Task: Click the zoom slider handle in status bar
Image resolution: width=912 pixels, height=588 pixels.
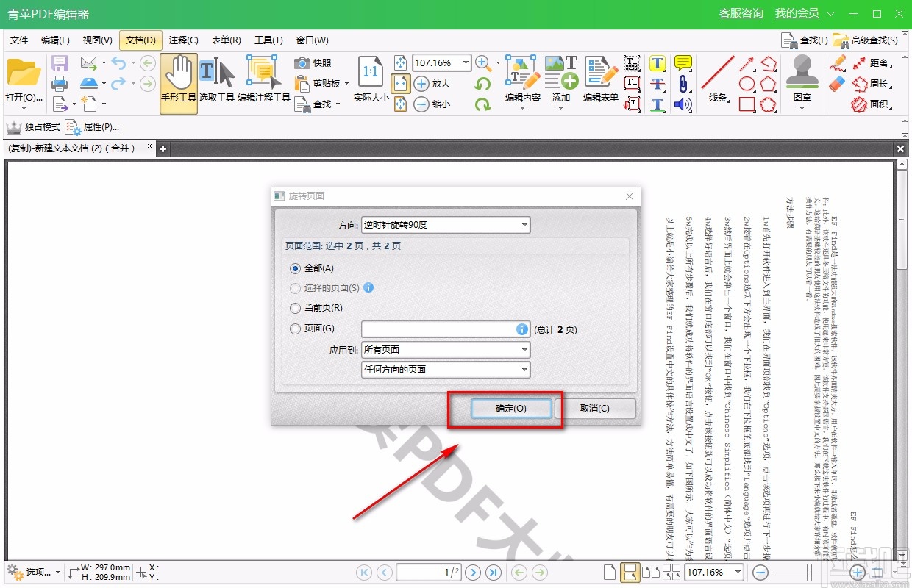Action: [810, 572]
